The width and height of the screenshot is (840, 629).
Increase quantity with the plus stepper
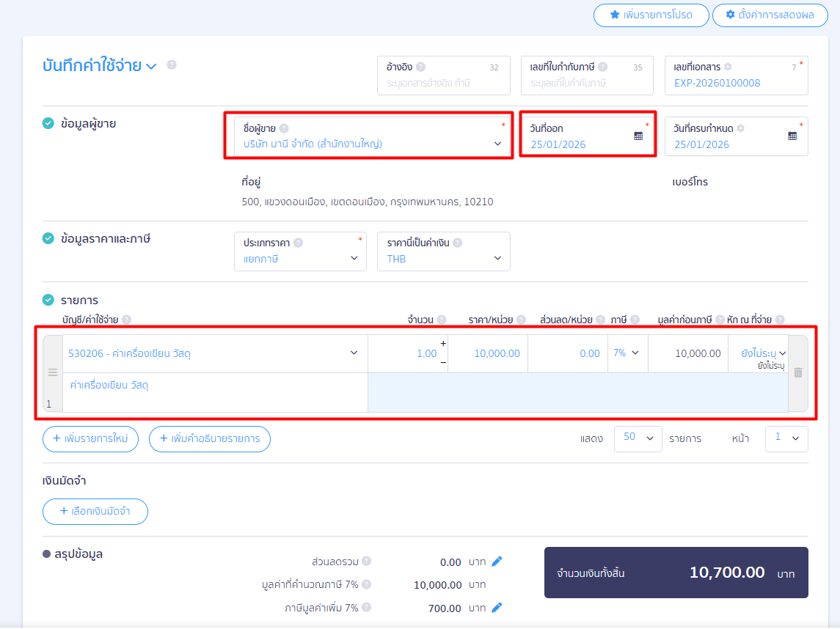443,343
